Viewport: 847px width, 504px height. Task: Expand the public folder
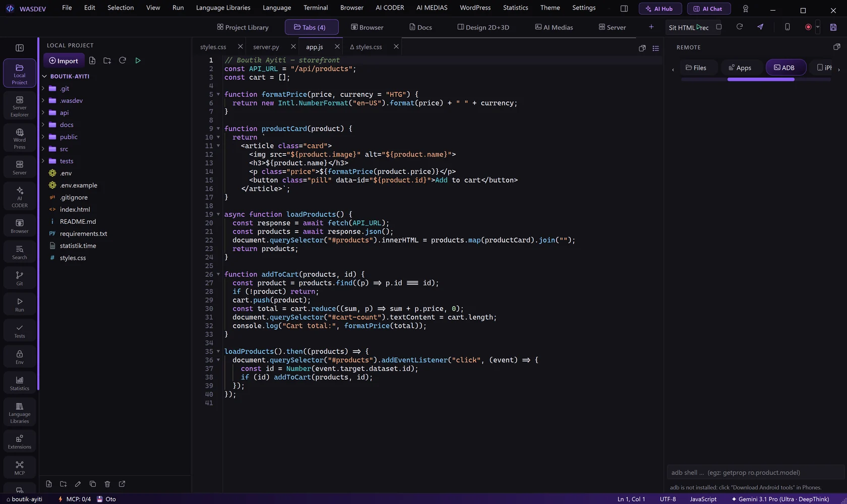43,137
